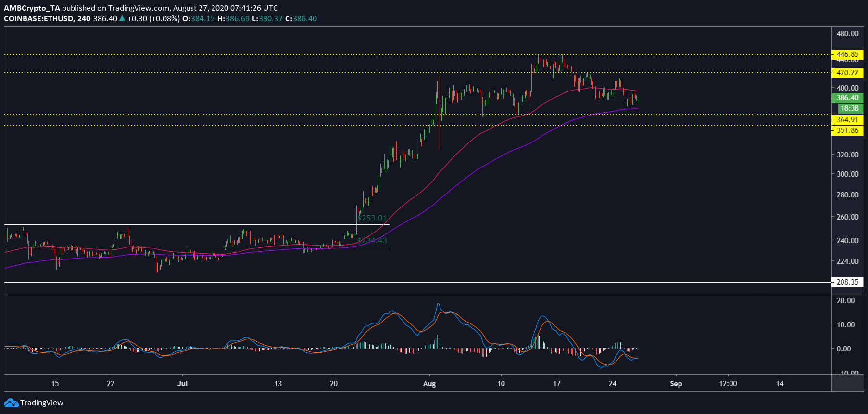Click the 480.00 price axis value
This screenshot has width=868, height=414.
tap(847, 34)
